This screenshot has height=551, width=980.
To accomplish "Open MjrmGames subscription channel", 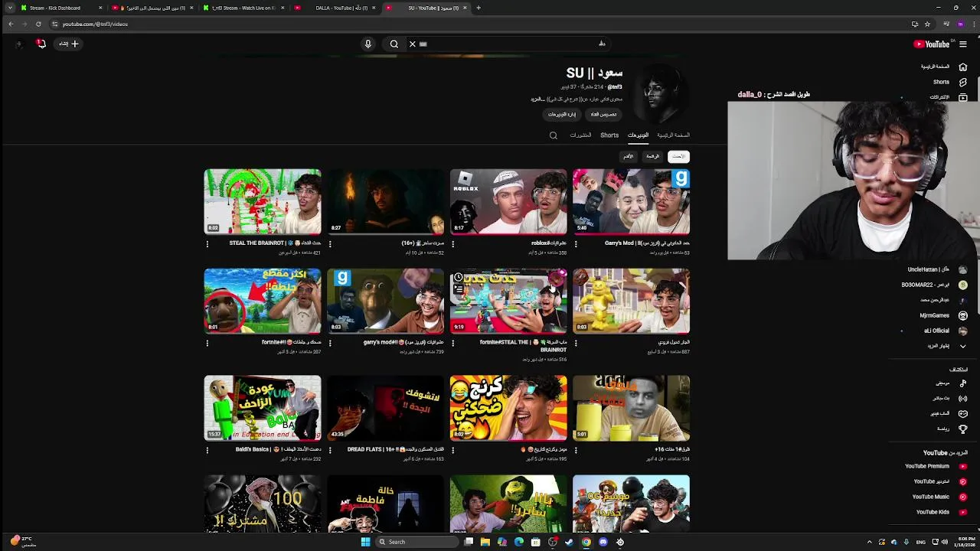I will click(x=943, y=315).
